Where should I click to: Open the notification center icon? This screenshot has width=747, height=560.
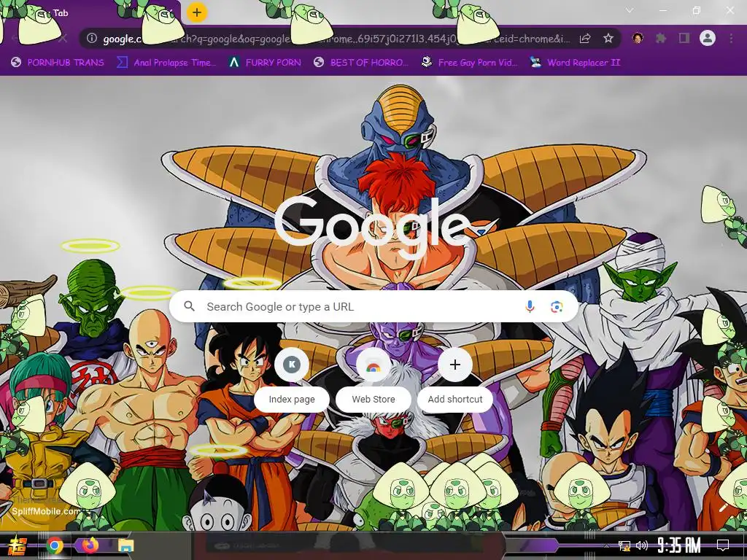[723, 545]
